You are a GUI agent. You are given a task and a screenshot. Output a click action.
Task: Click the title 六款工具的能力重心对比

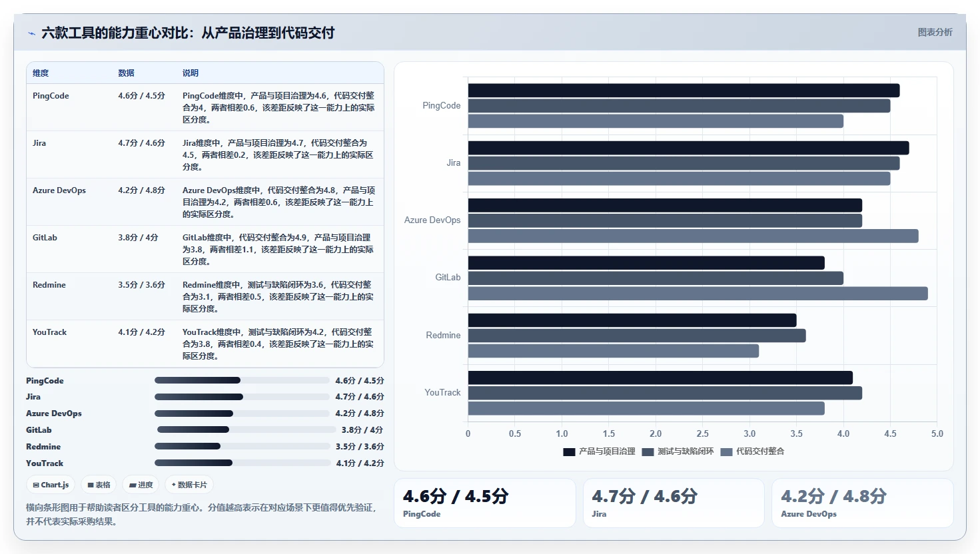[x=188, y=33]
